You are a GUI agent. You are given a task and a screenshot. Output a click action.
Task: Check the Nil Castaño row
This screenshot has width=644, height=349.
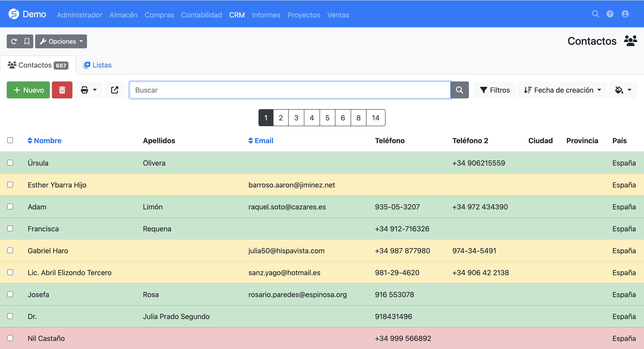(10, 338)
